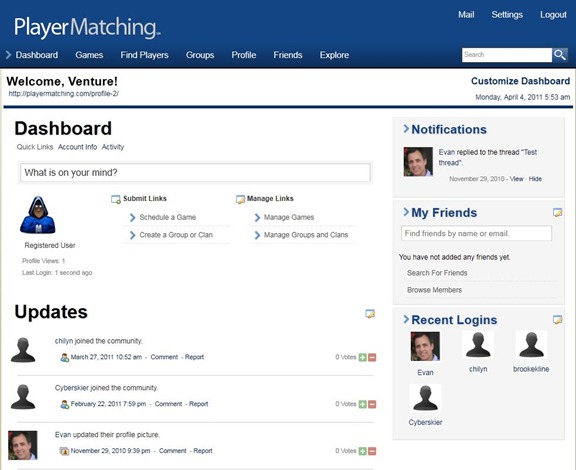
Task: Open the Groups navigation item
Action: tap(200, 55)
